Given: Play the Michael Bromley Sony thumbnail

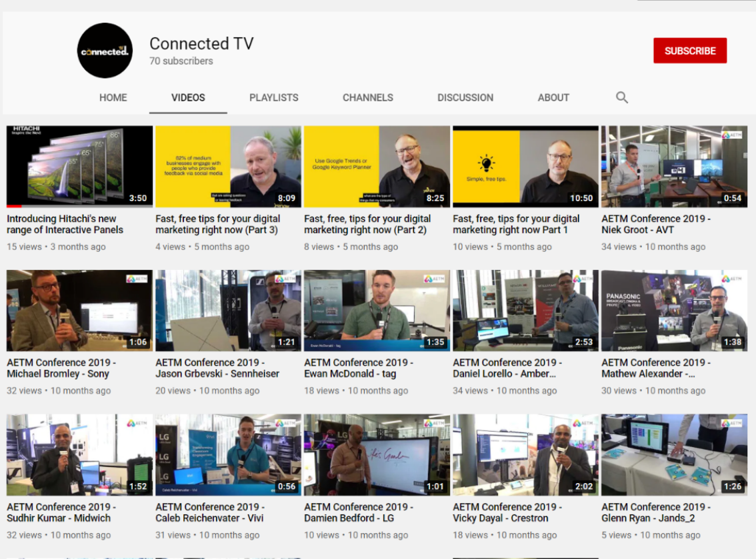Looking at the screenshot, I should coord(79,310).
